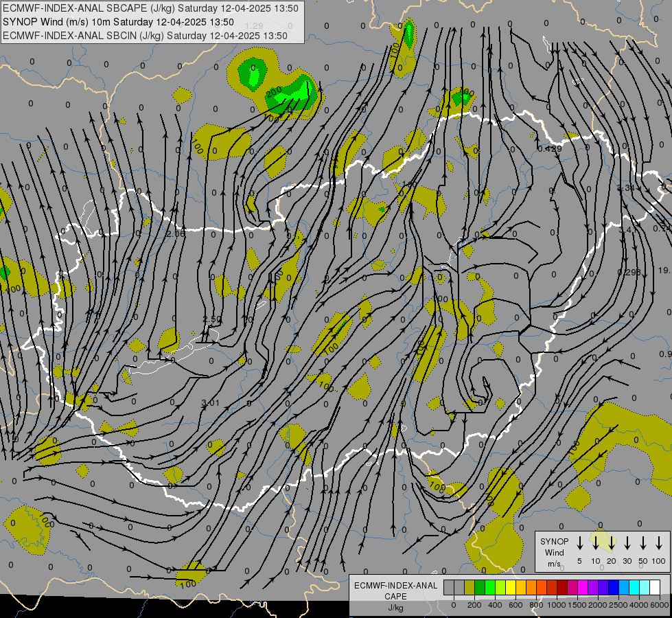The height and width of the screenshot is (618, 672).
Task: Select the amber swatch right of 600 tick
Action: (521, 587)
